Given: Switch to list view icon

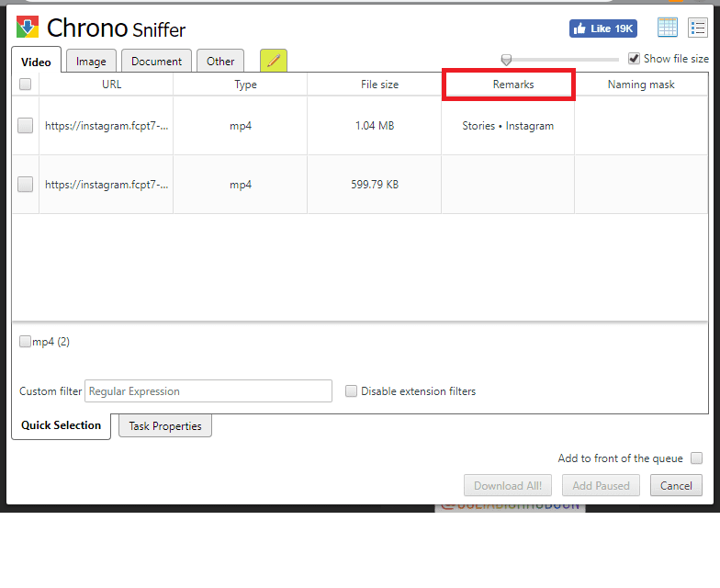Looking at the screenshot, I should point(697,28).
